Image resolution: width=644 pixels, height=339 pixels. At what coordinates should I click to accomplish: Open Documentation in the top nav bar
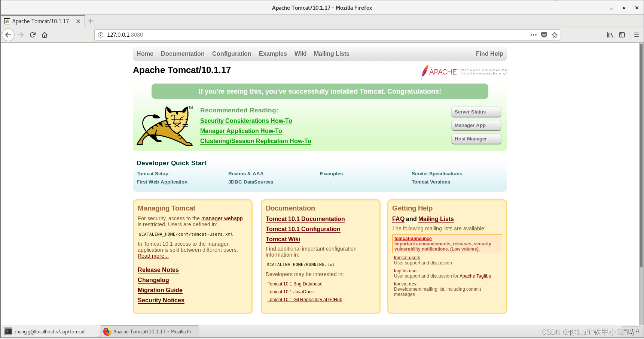183,54
